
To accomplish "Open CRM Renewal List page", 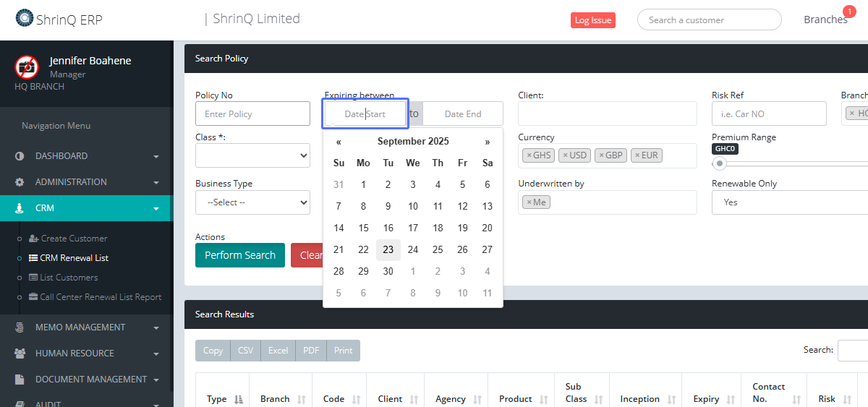I will pyautogui.click(x=74, y=258).
